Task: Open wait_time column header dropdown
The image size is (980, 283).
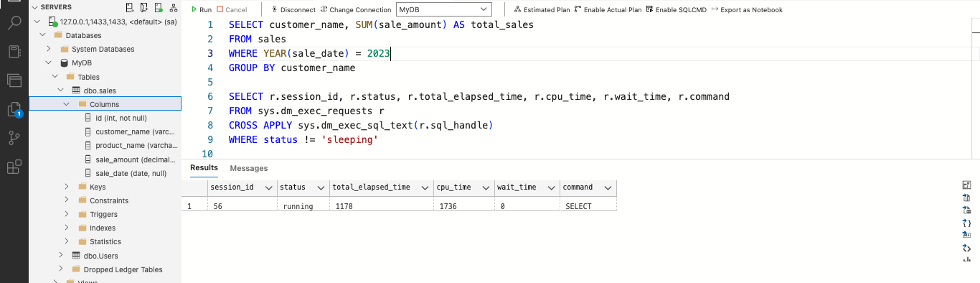Action: pyautogui.click(x=552, y=187)
